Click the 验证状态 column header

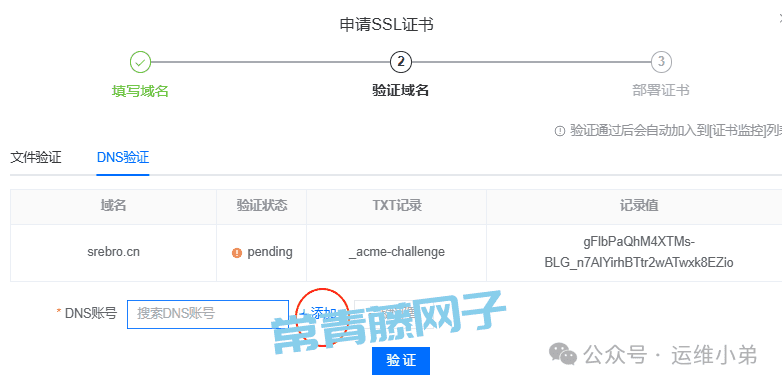pyautogui.click(x=262, y=205)
